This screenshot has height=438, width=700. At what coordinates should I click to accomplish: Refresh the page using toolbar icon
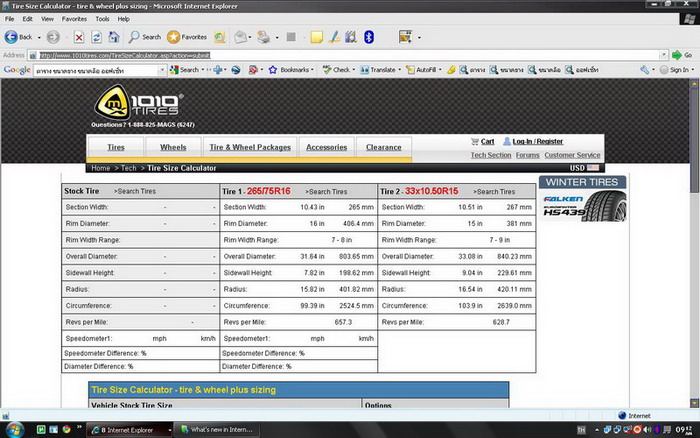[98, 37]
